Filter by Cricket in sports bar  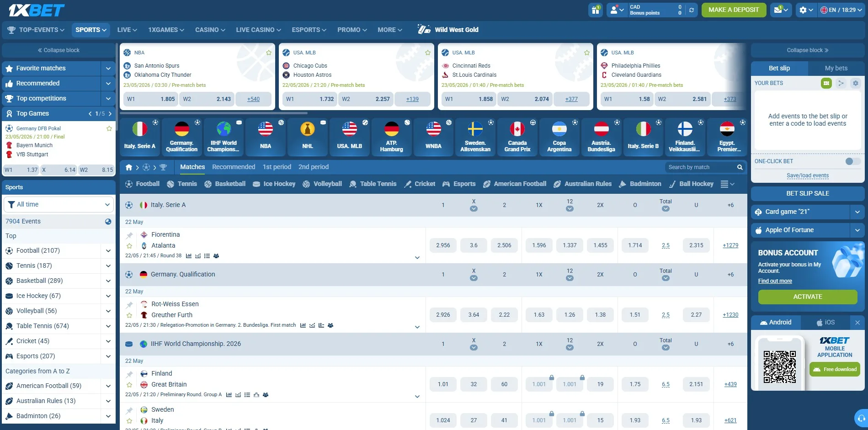coord(420,184)
